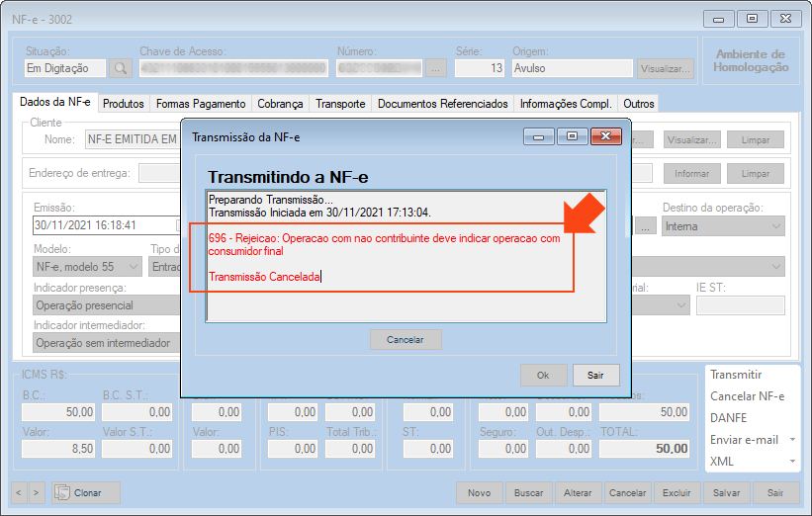The image size is (812, 516).
Task: Expand the Enviar e-mail options arrow
Action: tap(792, 440)
